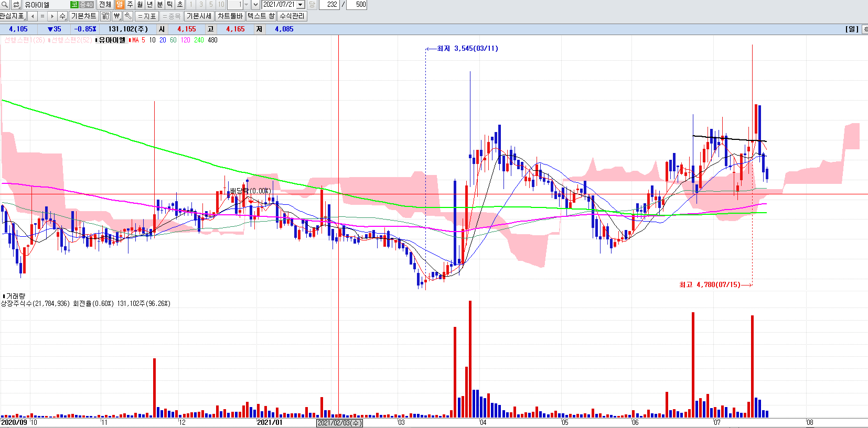Click the 상장주식수 turnover info line

coord(85,303)
